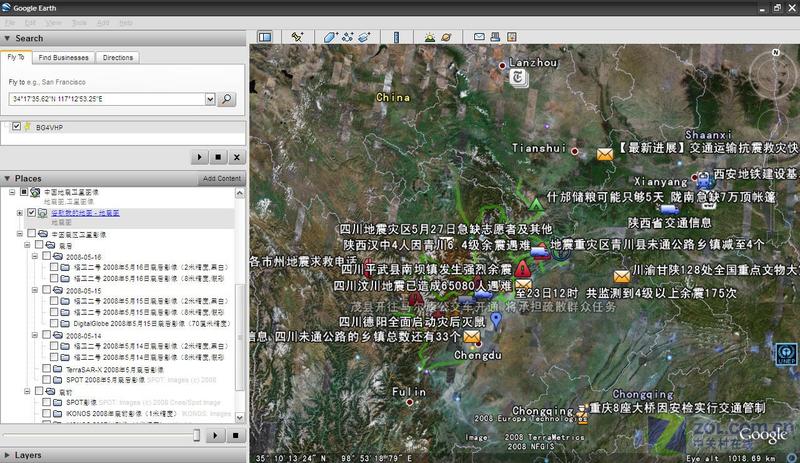Image resolution: width=800 pixels, height=463 pixels.
Task: Collapse the 2008-05-14 tree node
Action: click(35, 335)
